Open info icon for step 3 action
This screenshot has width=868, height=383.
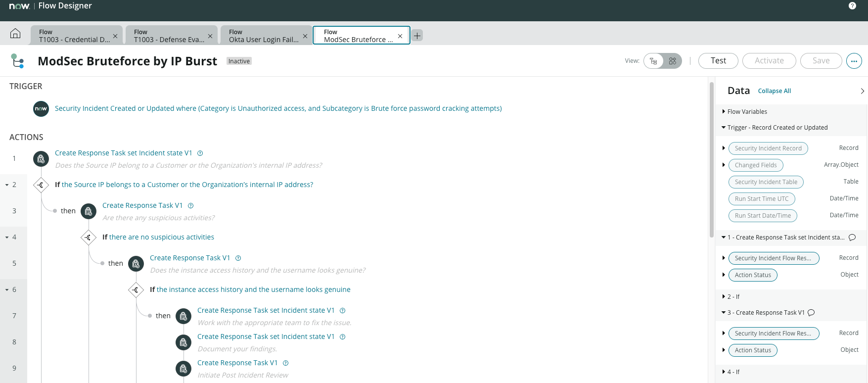(x=191, y=206)
